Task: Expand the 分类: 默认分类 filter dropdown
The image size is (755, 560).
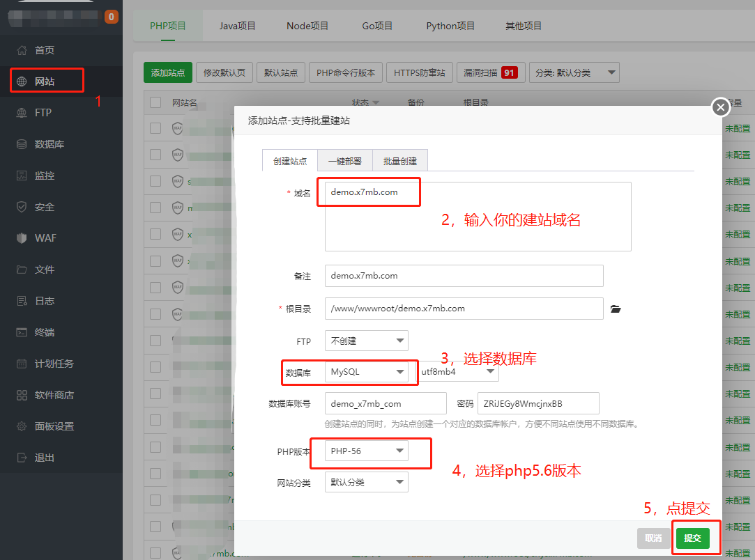Action: (x=574, y=72)
